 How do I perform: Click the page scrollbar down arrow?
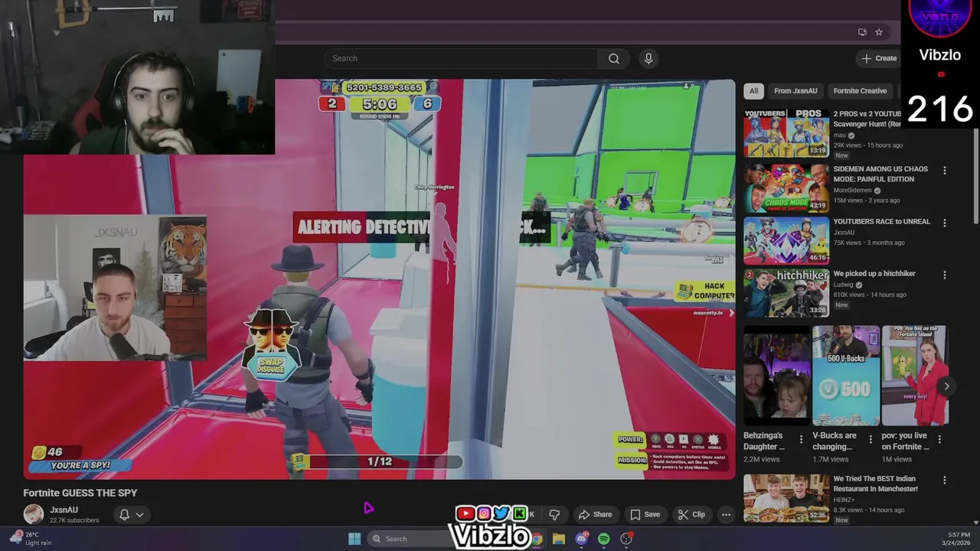click(x=976, y=522)
